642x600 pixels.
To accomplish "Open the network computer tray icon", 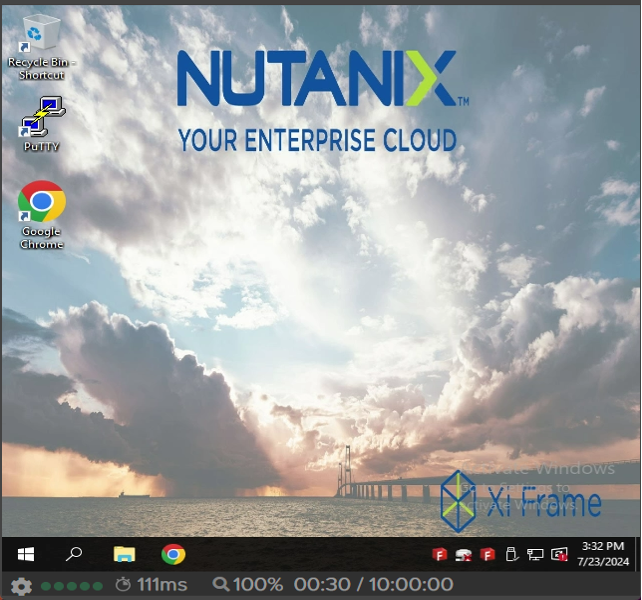I will (x=535, y=555).
